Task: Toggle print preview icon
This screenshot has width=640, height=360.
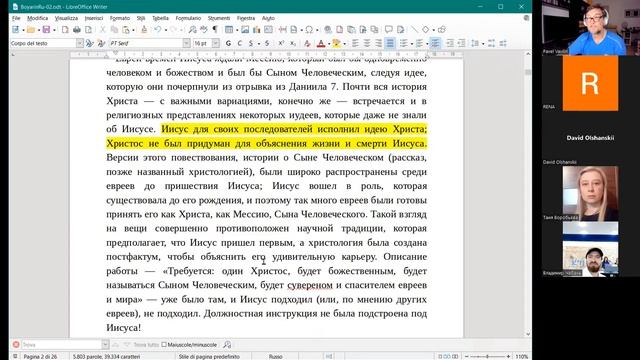Action: coord(89,30)
